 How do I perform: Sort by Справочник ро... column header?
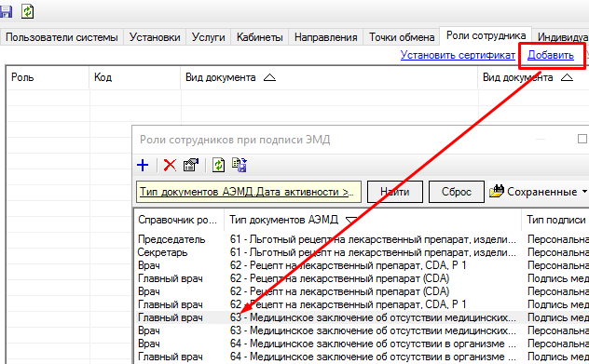(179, 220)
